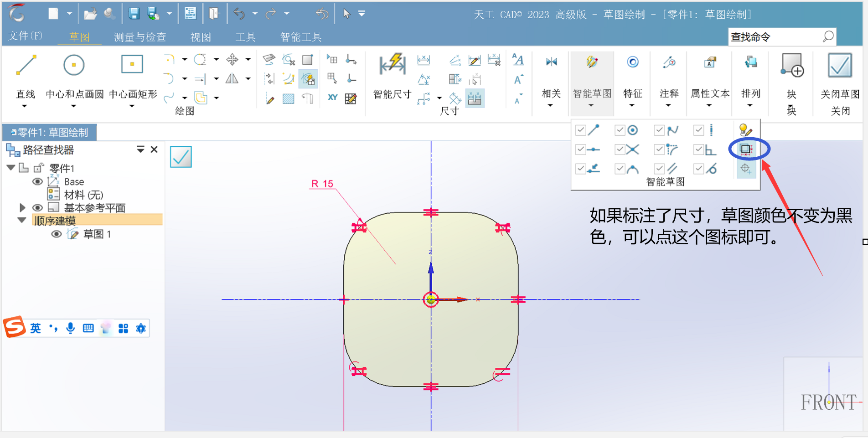
Task: Open the dropdown arrow under 直线
Action: tap(25, 106)
